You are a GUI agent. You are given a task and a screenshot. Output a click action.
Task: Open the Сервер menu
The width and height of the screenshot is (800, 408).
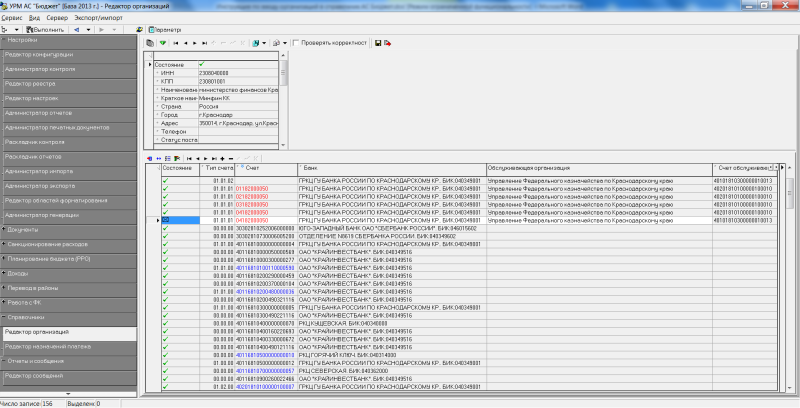coord(57,18)
